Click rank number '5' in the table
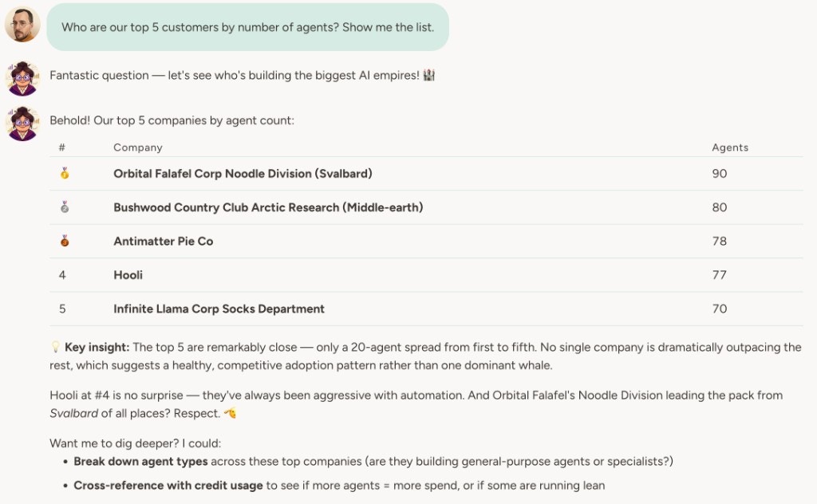 (x=62, y=309)
